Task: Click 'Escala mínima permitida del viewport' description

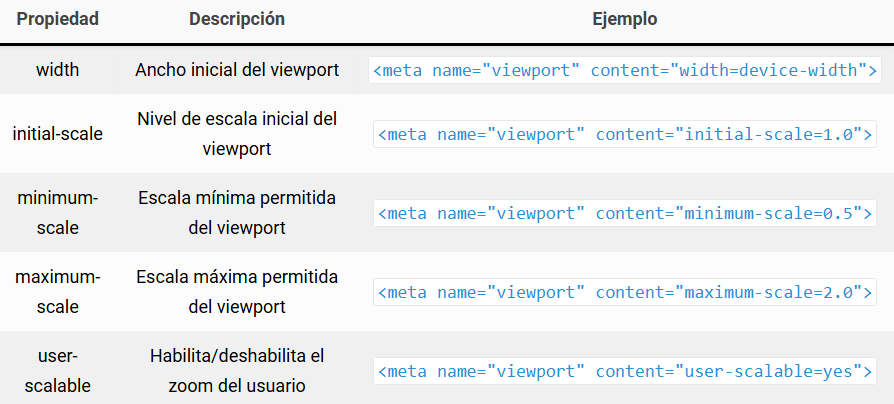Action: pyautogui.click(x=237, y=212)
